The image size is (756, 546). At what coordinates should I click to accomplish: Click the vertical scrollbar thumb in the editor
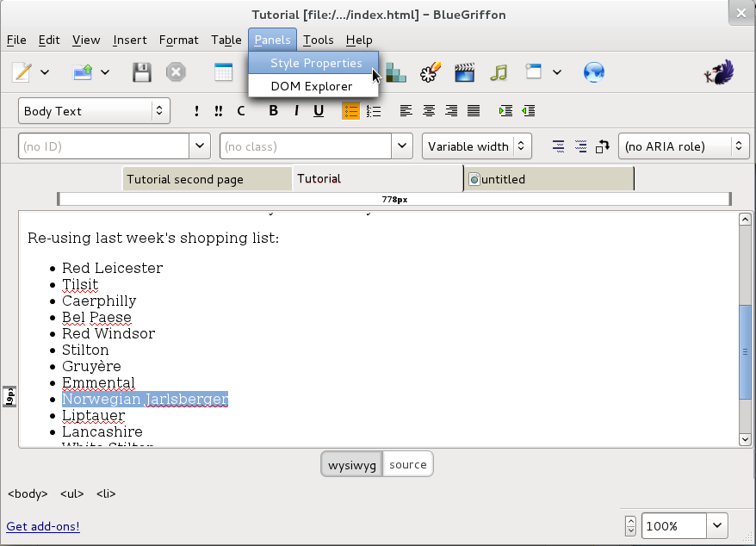[x=745, y=351]
